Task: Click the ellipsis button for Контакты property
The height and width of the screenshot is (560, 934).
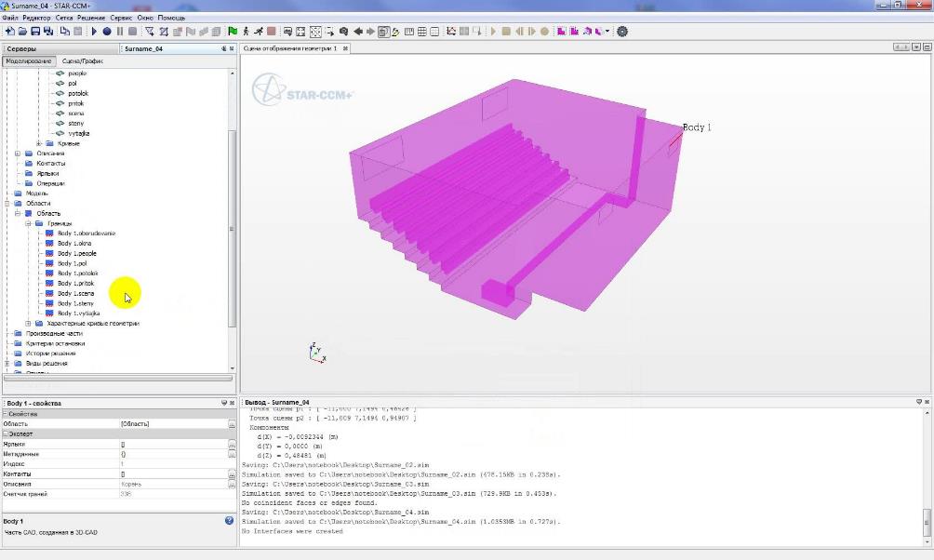Action: pos(232,474)
